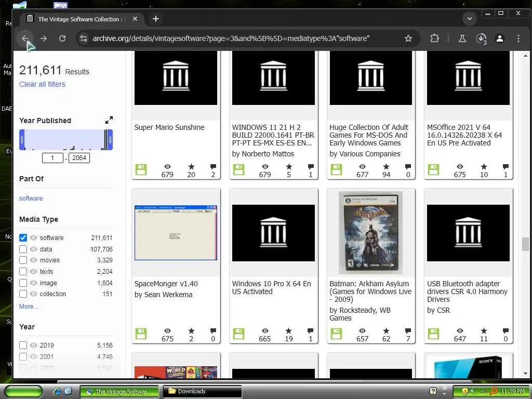Image resolution: width=532 pixels, height=399 pixels.
Task: Click reviews icon on Batman: Arkham Asylum card
Action: point(408,331)
